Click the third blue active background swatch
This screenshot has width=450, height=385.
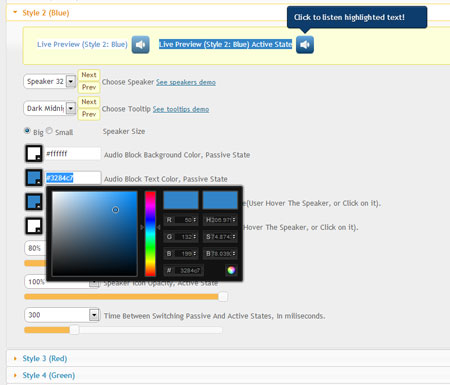[x=34, y=202]
